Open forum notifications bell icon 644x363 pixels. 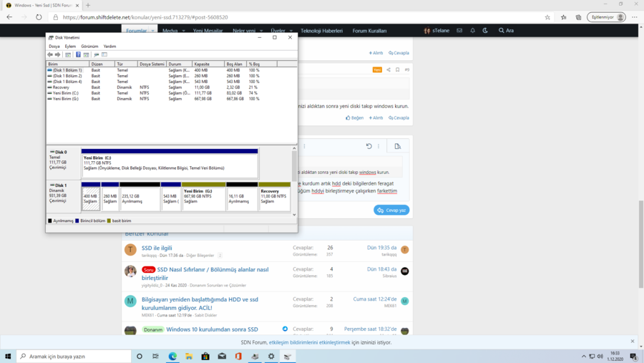473,30
